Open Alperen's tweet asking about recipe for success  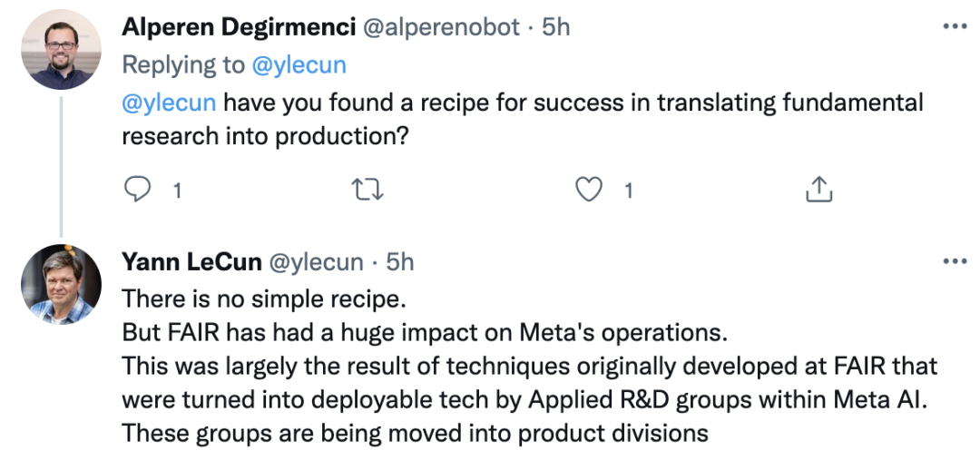[x=522, y=118]
